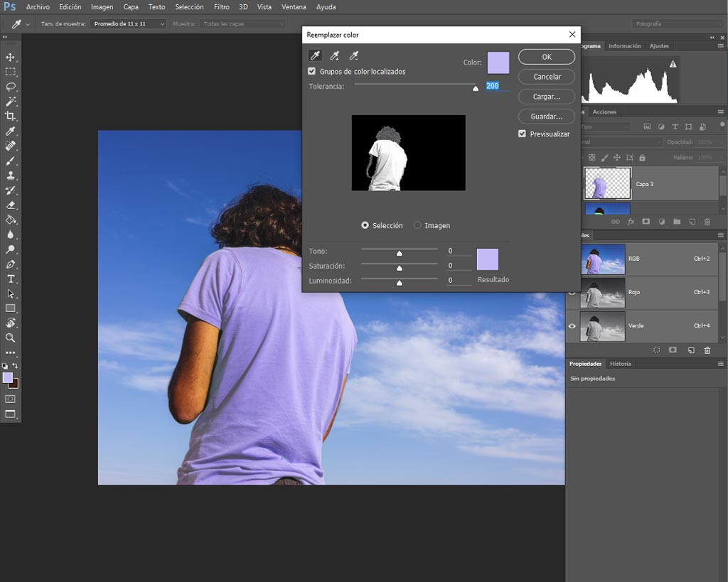Screen dimensions: 728x582
Task: Open the Archivo menu
Action: 38,7
